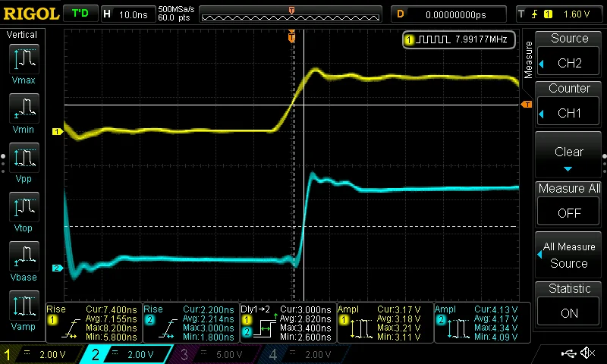The height and width of the screenshot is (364, 607).
Task: Click the channel 2 ground level marker
Action: 58,268
